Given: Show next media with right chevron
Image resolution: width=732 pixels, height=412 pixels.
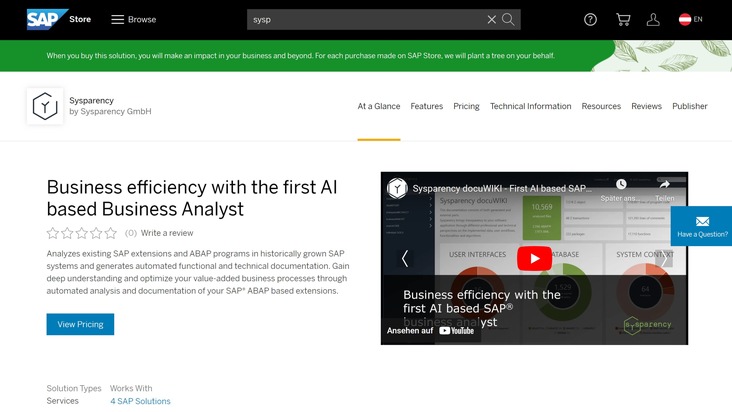Looking at the screenshot, I should (665, 258).
